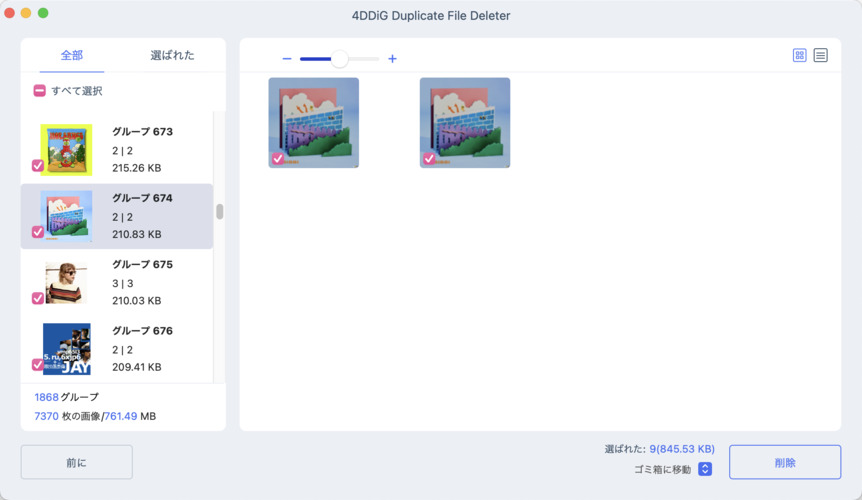
Task: Open the 選ばれた tab
Action: 172,55
